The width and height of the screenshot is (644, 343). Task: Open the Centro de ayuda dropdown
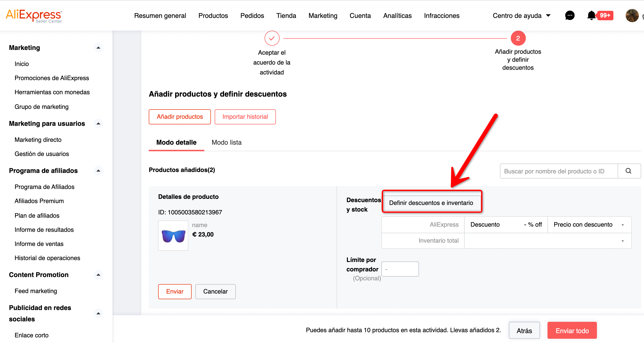coord(521,16)
